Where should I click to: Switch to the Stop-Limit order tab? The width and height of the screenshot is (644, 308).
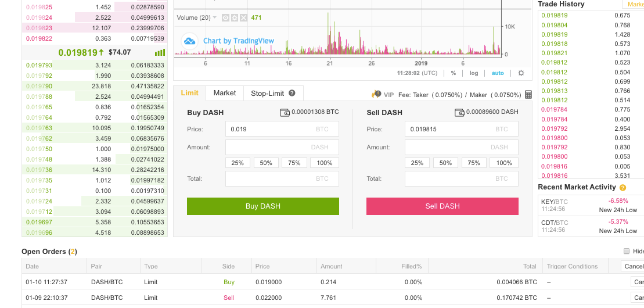tap(268, 93)
